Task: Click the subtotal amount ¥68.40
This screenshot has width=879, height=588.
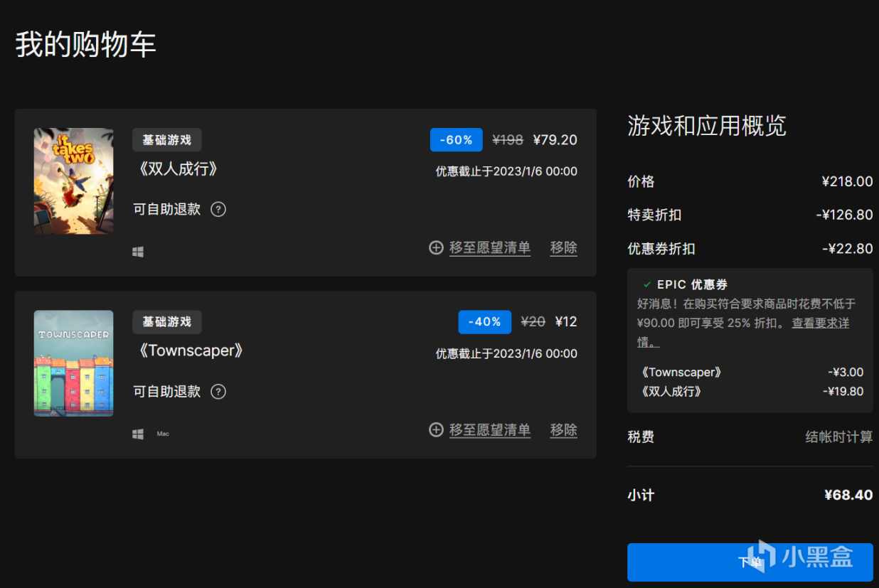Action: click(848, 495)
